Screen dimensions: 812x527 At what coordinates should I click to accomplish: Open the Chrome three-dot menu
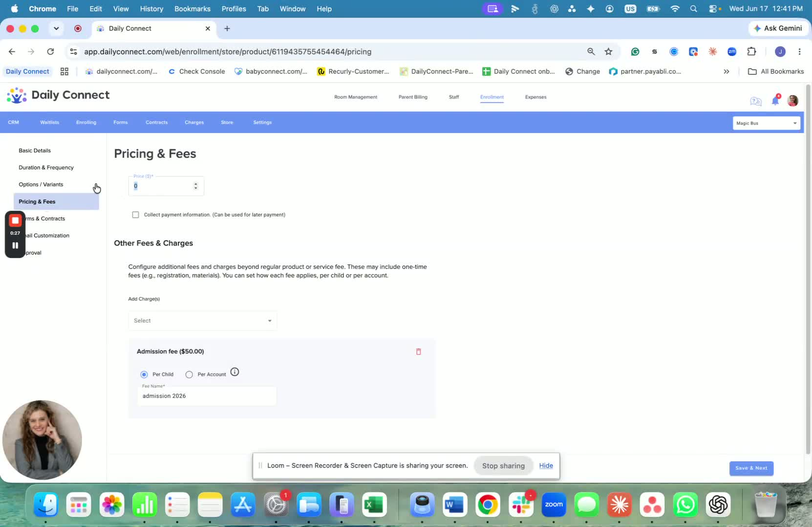[799, 51]
